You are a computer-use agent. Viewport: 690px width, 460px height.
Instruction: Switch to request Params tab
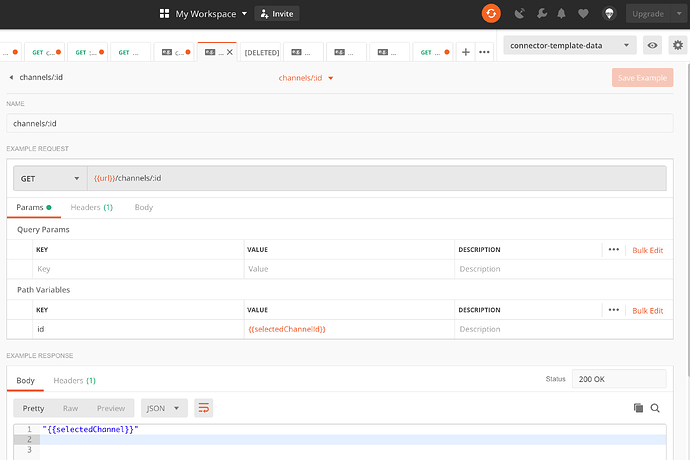pyautogui.click(x=34, y=207)
